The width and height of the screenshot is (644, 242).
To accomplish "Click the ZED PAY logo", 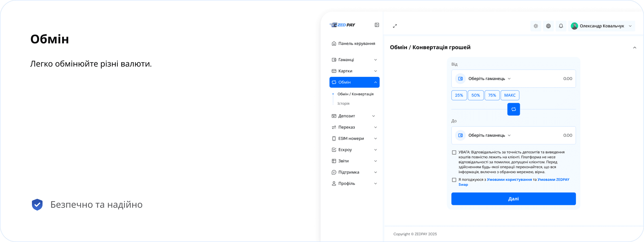I will (342, 25).
